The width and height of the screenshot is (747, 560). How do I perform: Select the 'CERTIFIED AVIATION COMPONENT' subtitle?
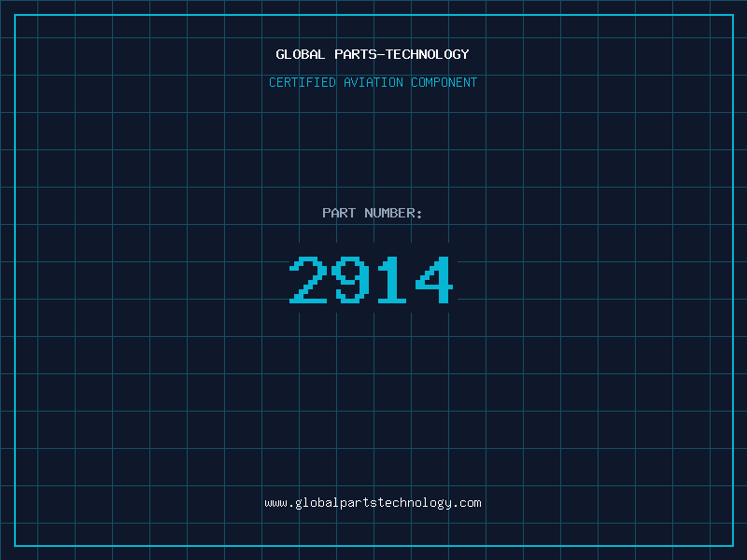(x=373, y=82)
